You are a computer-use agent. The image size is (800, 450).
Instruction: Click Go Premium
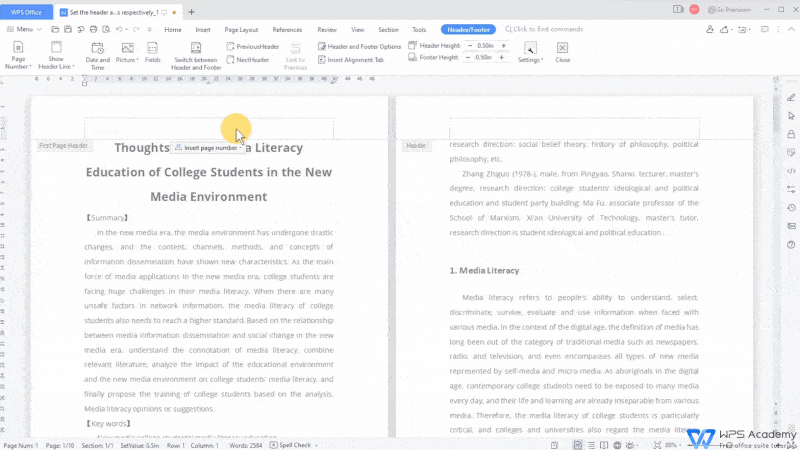tap(730, 10)
